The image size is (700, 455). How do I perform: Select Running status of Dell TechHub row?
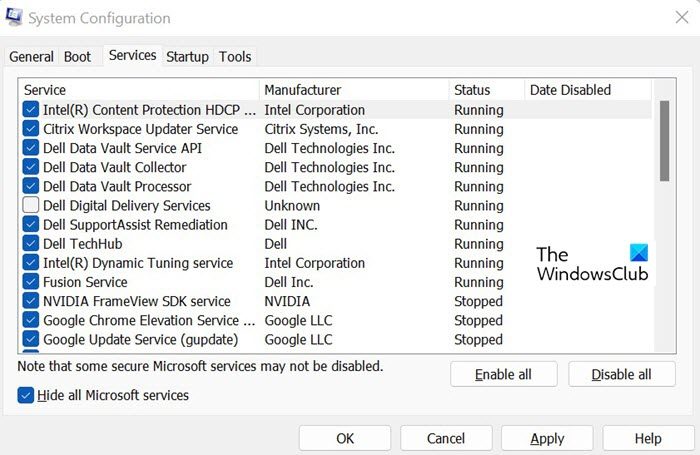(x=479, y=244)
